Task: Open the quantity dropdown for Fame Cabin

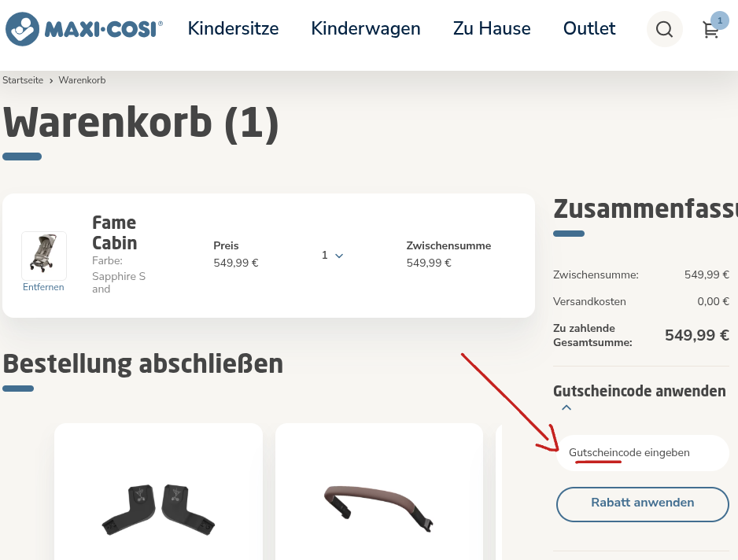Action: [332, 255]
